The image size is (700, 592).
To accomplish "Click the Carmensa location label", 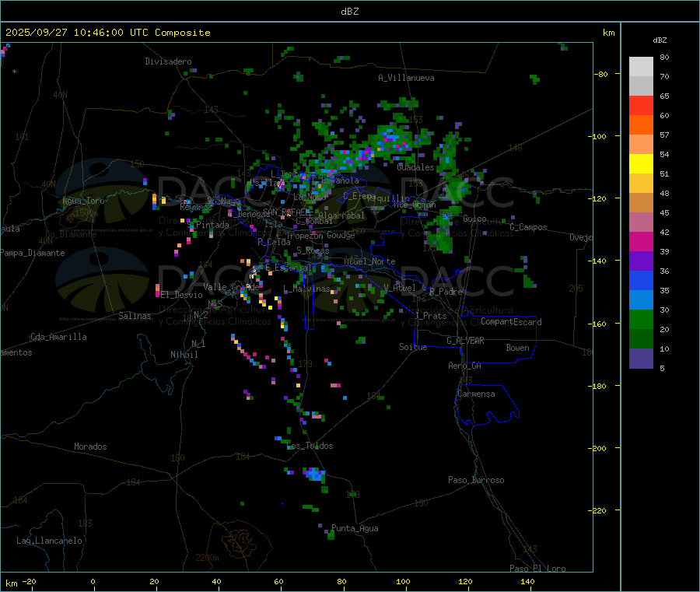I will tap(476, 394).
